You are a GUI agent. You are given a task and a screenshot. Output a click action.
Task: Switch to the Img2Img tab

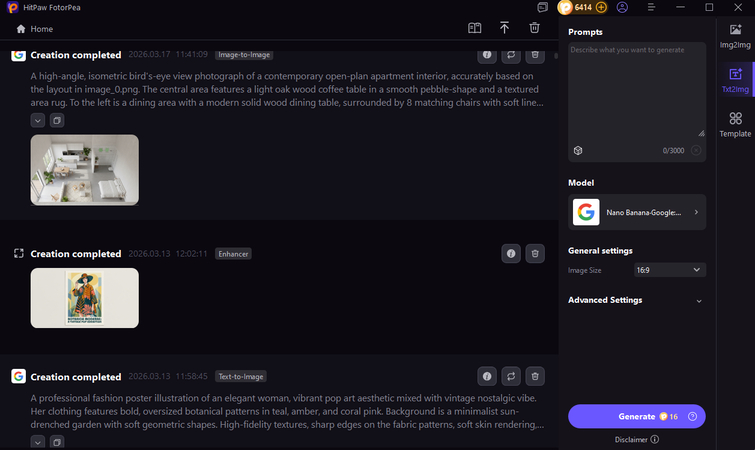click(x=735, y=37)
